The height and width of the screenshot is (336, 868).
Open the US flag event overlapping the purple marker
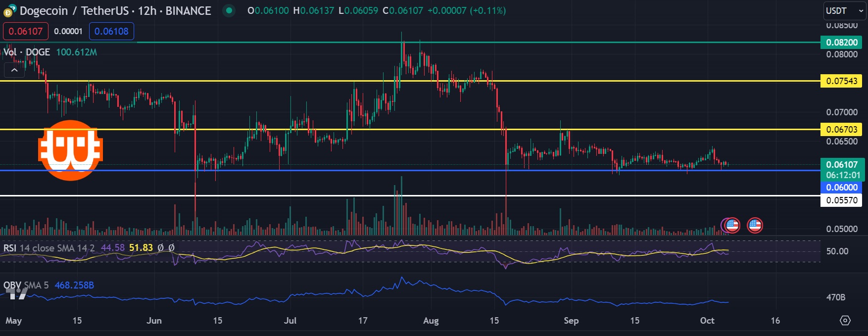click(732, 226)
